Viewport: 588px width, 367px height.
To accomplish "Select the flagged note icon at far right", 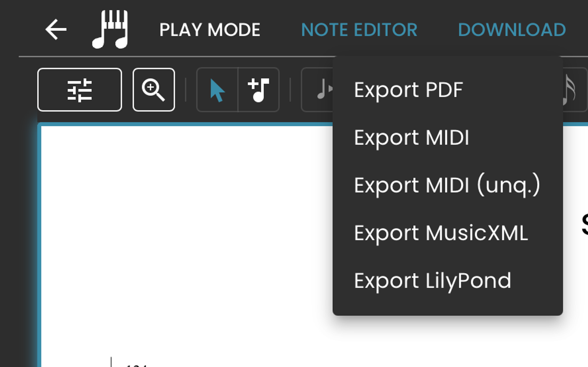I will 570,90.
